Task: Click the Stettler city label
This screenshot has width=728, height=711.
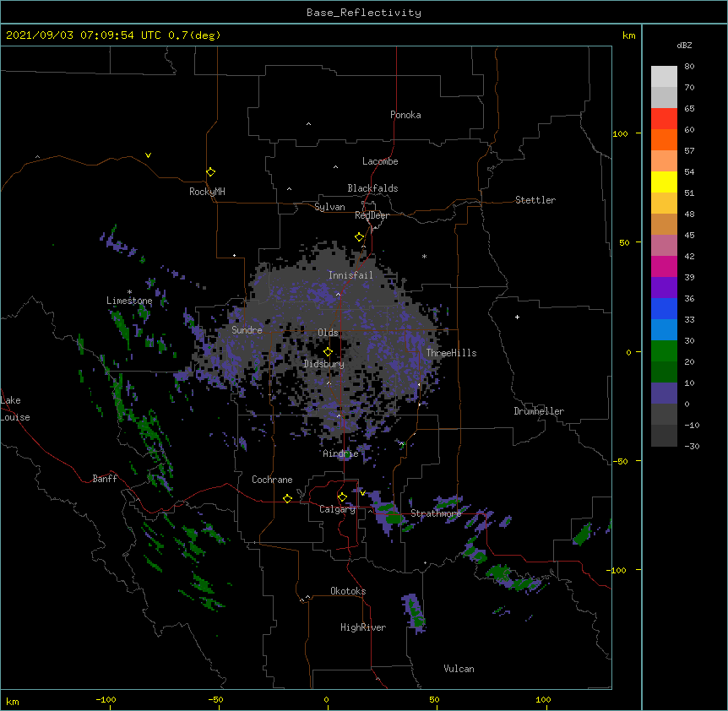Action: coord(535,200)
